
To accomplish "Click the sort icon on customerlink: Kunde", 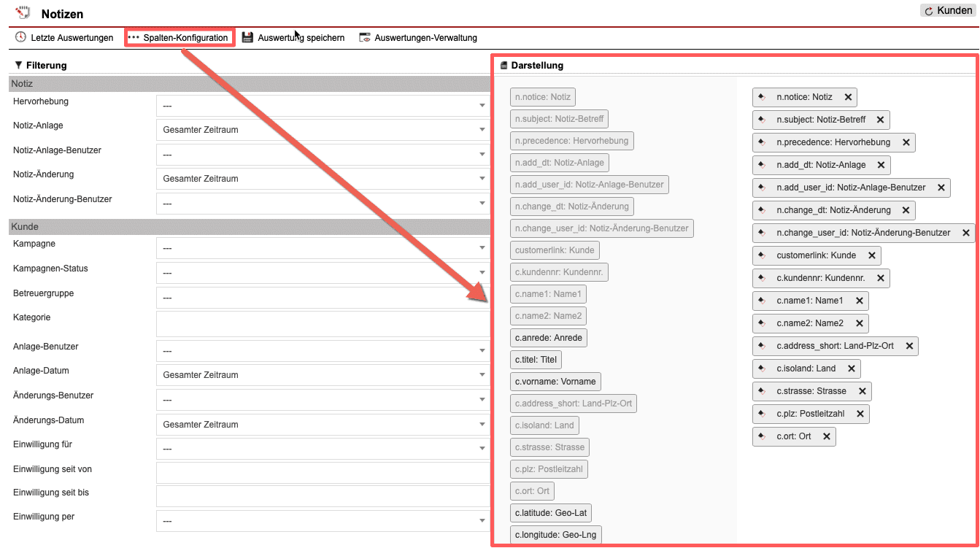I will click(x=762, y=255).
